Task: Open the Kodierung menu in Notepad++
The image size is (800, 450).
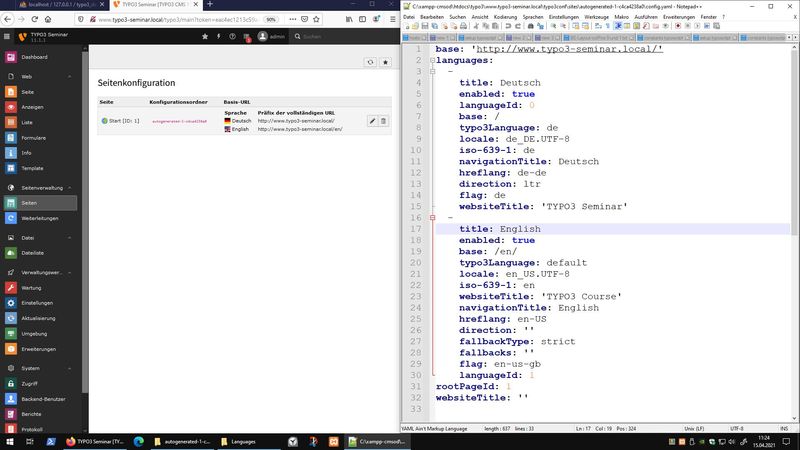Action: click(505, 17)
